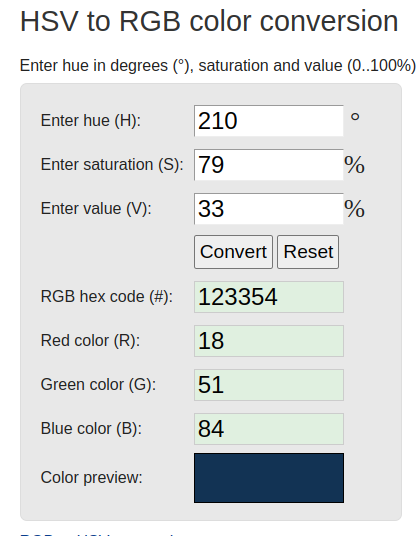This screenshot has width=419, height=536.
Task: Click the Red color (R) result field
Action: 269,341
